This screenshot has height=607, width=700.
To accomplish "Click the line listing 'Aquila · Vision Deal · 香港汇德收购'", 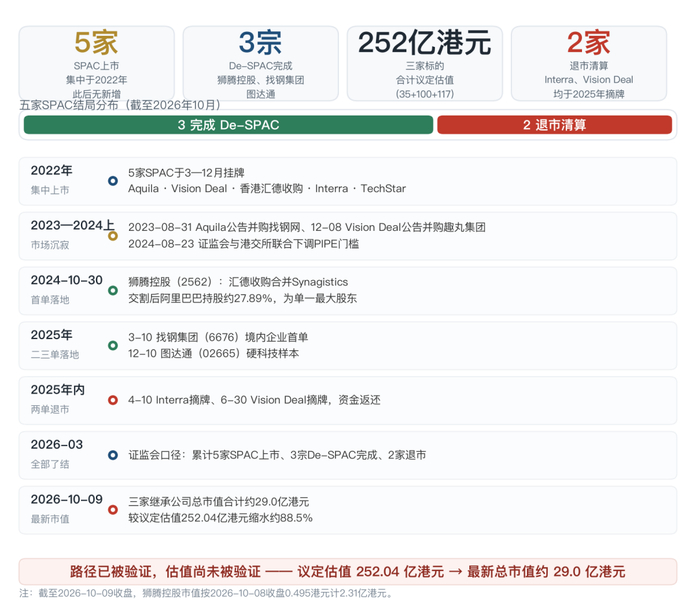I will click(267, 189).
